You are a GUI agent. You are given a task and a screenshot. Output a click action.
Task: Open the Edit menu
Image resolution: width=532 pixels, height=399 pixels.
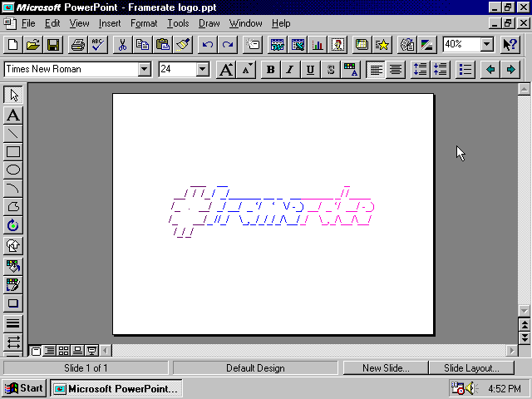[x=52, y=23]
